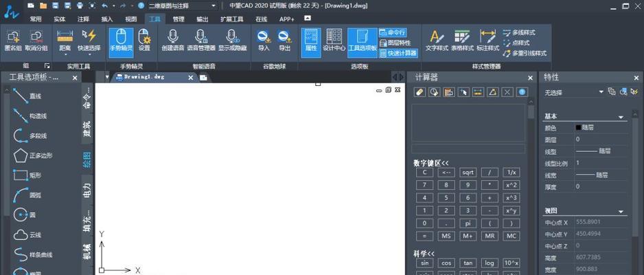Expand the Distance (距离) dropdown arrow
644x275 pixels.
click(x=65, y=54)
